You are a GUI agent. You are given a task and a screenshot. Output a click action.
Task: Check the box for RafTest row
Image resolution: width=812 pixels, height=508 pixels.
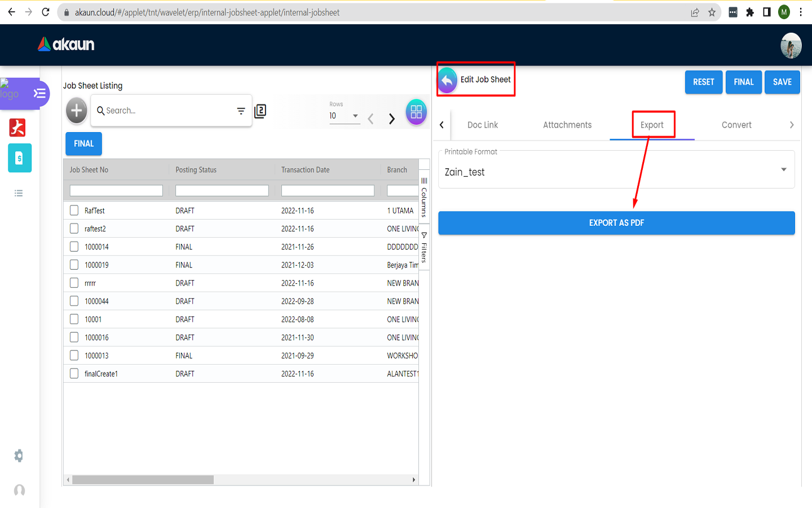pyautogui.click(x=74, y=211)
